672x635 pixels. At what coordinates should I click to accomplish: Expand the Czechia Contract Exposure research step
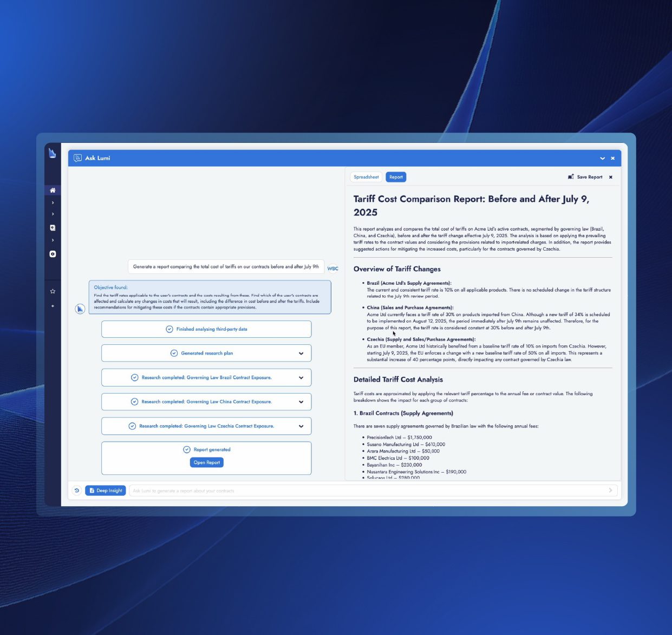pyautogui.click(x=301, y=427)
